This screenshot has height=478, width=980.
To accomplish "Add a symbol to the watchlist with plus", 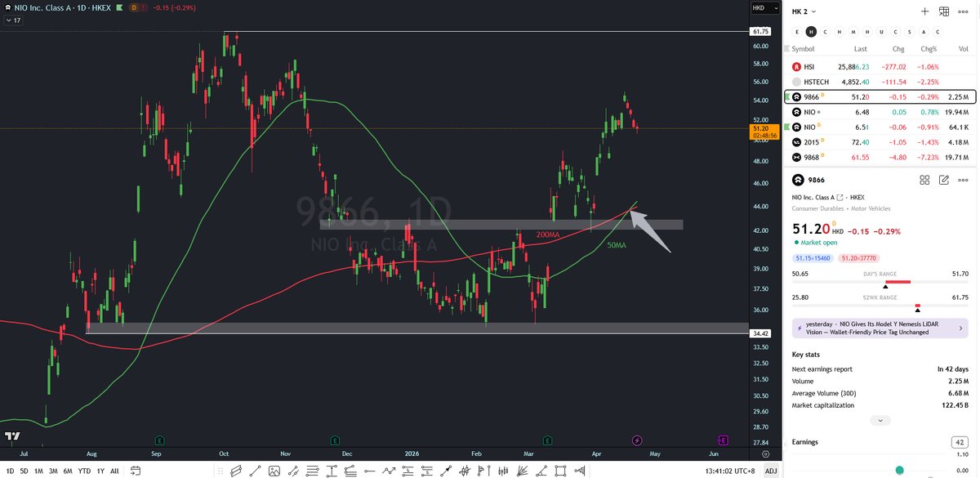I will (x=924, y=11).
